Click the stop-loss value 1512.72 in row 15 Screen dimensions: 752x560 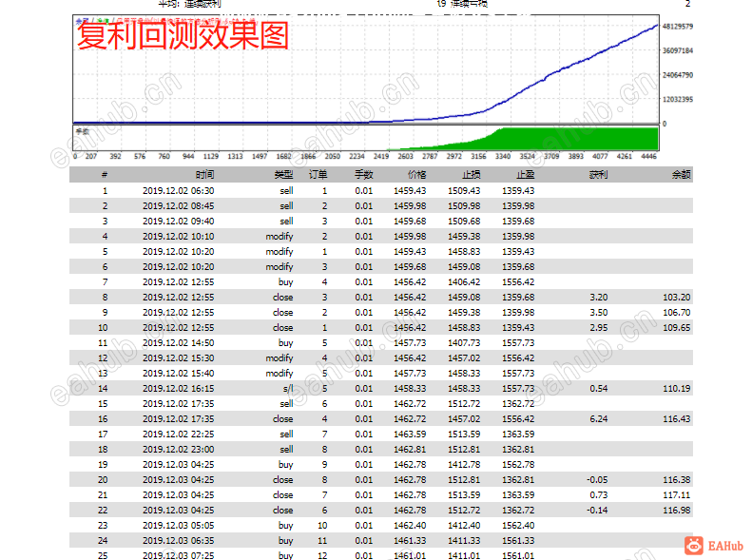464,404
